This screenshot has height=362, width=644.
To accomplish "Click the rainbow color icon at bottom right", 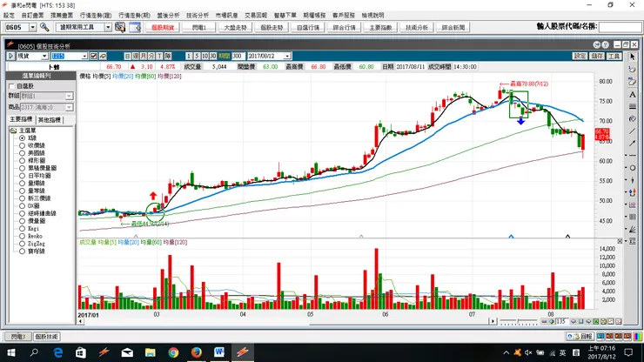I will [637, 337].
